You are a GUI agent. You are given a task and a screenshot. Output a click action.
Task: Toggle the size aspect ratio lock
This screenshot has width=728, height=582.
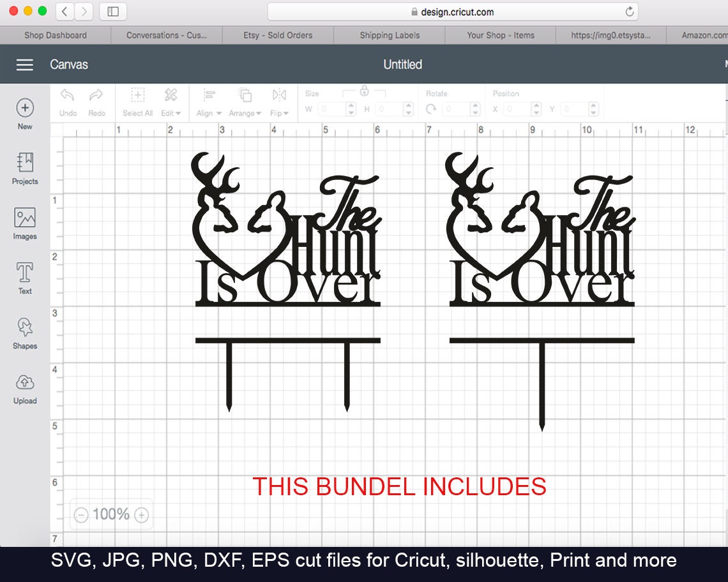click(364, 91)
